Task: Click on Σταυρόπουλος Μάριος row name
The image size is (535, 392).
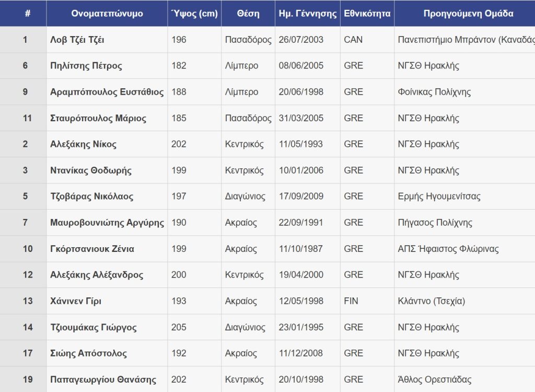Action: [x=98, y=118]
